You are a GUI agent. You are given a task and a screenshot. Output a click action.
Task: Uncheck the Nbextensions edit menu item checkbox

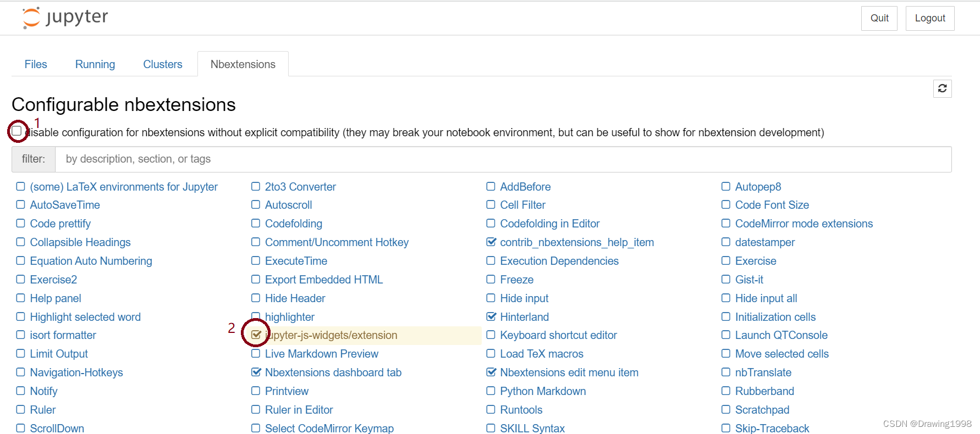[x=491, y=372]
